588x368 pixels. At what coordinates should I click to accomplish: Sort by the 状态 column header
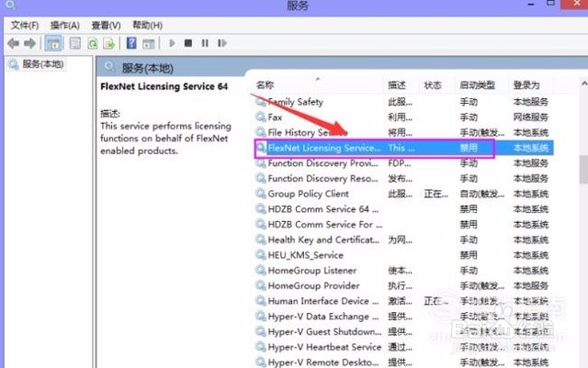click(x=433, y=85)
